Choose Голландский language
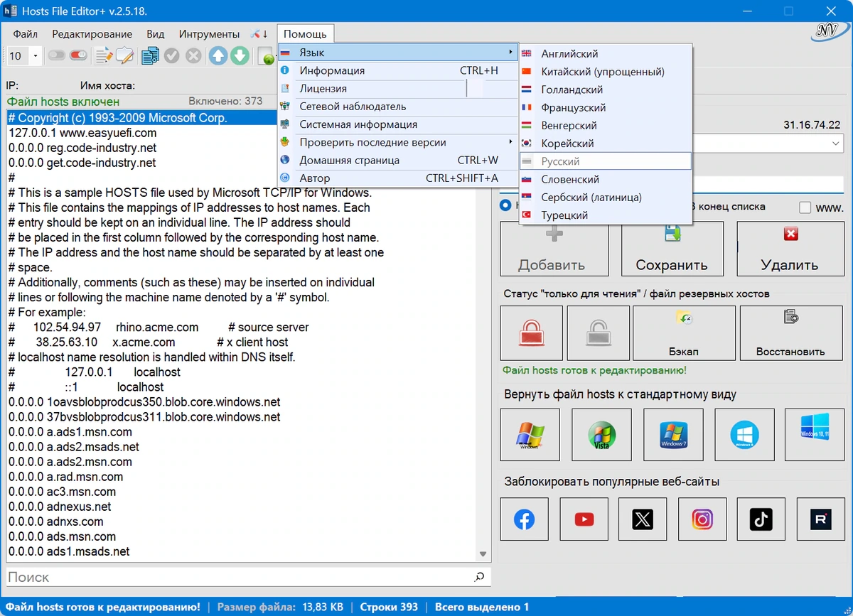Image resolution: width=853 pixels, height=616 pixels. pos(606,90)
